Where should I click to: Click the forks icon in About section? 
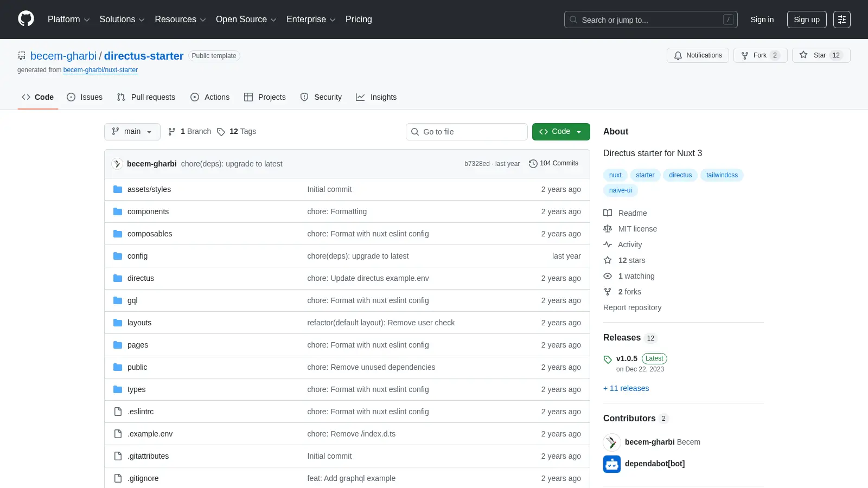608,292
